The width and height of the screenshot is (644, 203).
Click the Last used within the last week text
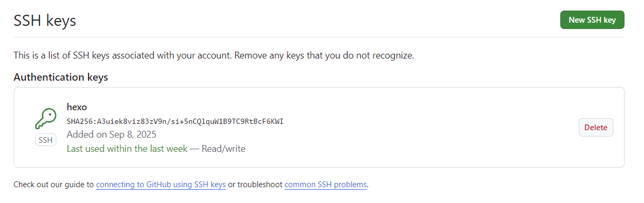pos(127,149)
